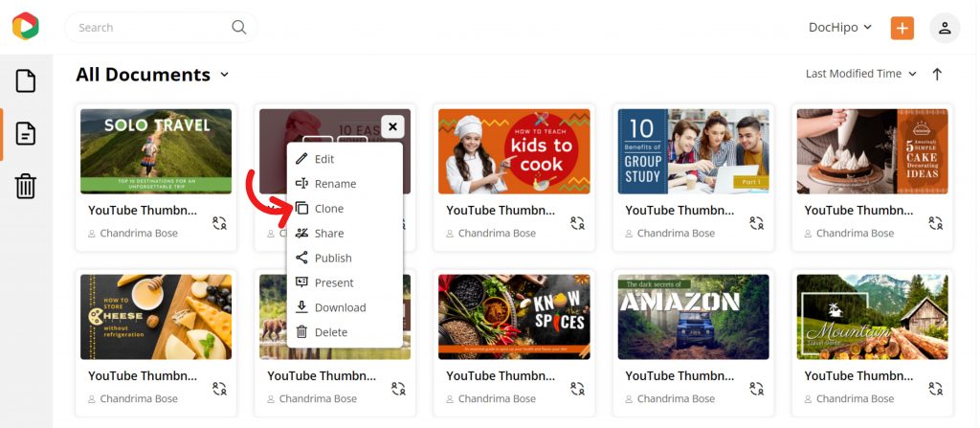Viewport: 980px width, 428px height.
Task: Click share icon on Cheese card
Action: click(219, 389)
